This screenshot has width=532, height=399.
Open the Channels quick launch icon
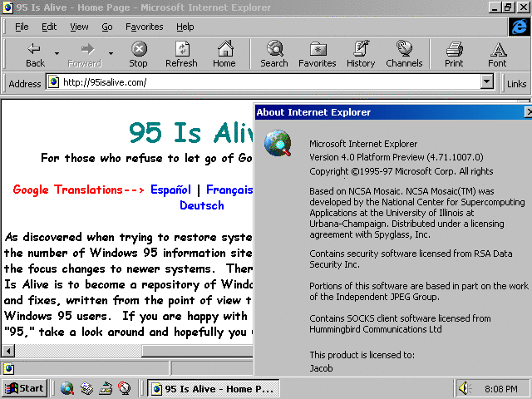point(125,388)
